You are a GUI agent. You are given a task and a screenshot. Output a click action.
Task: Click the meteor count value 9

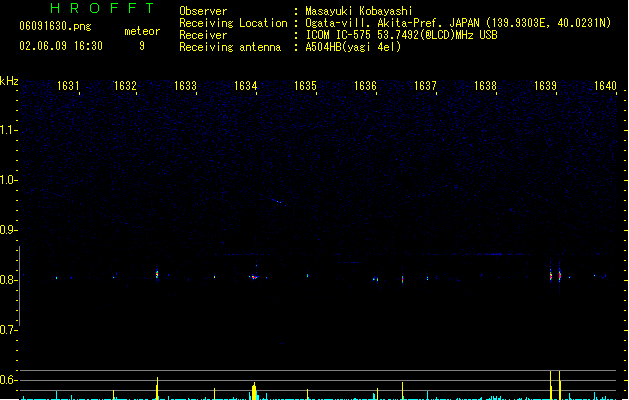142,46
